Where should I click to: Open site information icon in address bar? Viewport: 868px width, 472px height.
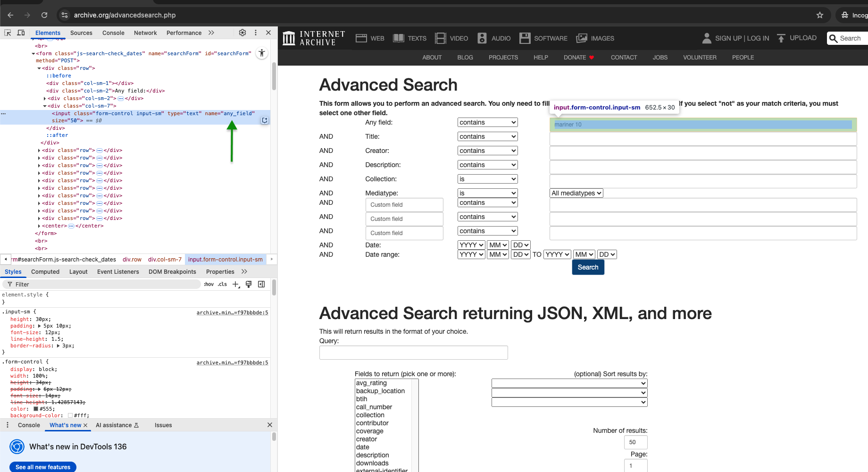tap(65, 15)
